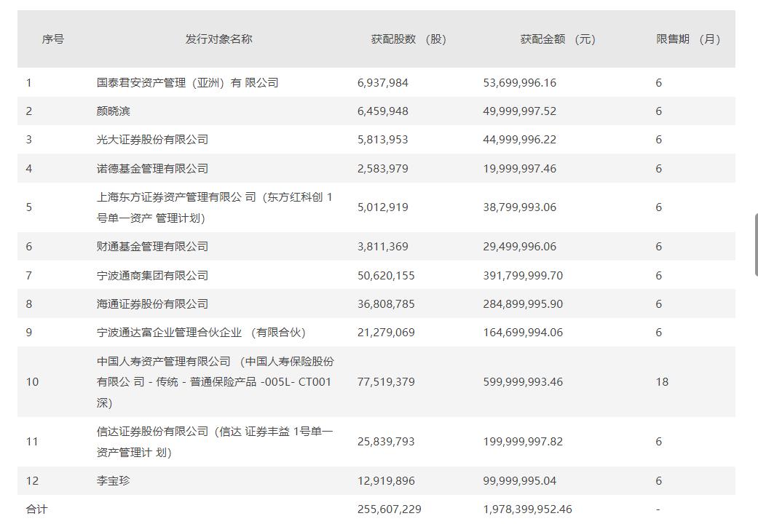Click row number 11
The image size is (758, 532).
(x=32, y=442)
